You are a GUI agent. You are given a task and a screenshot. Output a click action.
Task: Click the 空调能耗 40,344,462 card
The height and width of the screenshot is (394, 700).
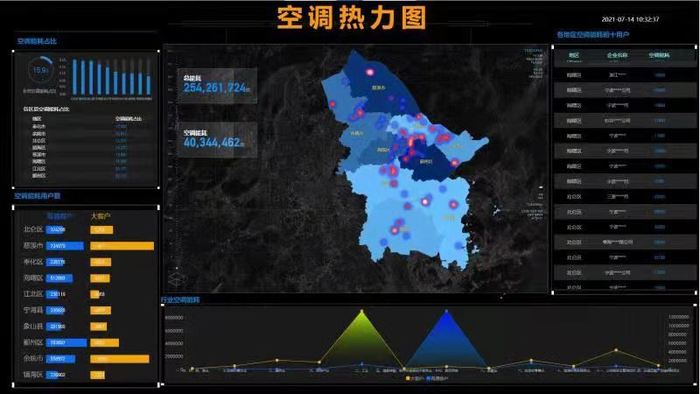pos(217,140)
